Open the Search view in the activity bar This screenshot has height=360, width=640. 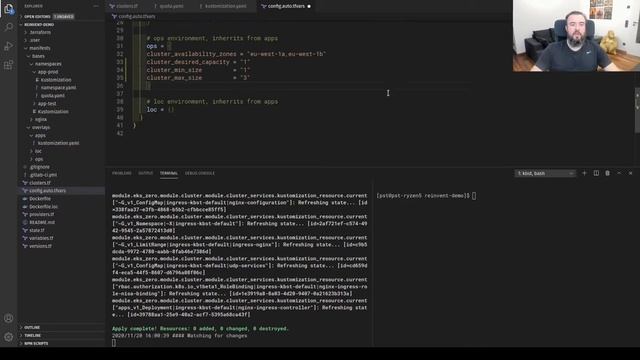(x=9, y=27)
